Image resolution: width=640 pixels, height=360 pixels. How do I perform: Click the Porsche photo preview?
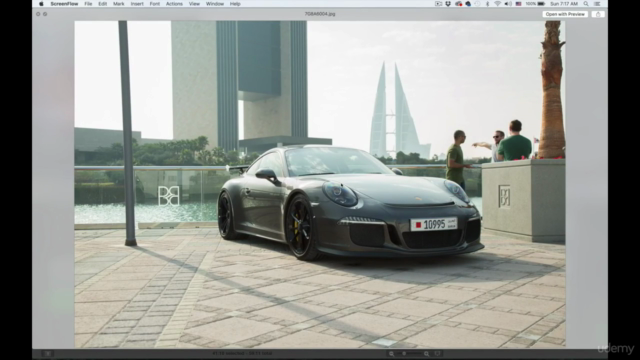pos(320,184)
